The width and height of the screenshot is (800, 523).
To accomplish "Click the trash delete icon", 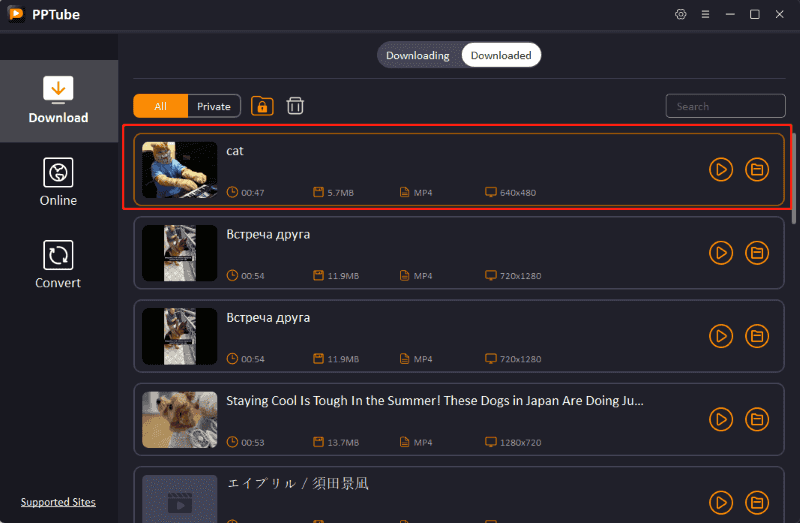I will 295,106.
